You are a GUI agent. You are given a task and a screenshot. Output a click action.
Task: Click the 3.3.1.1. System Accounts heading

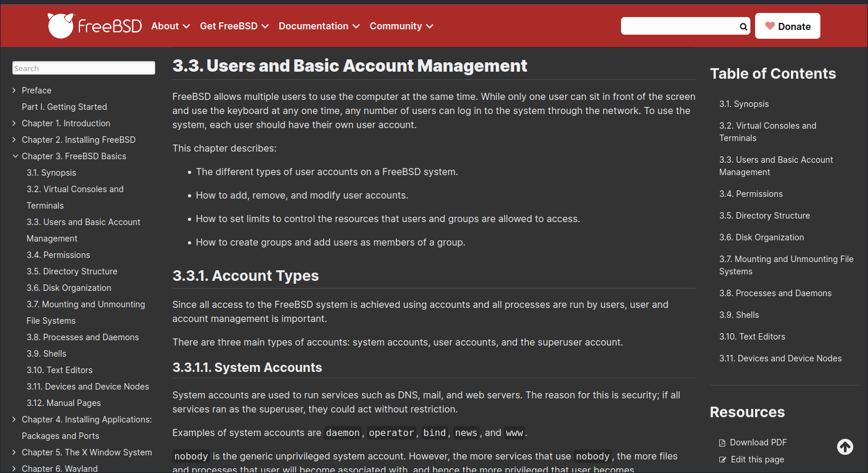pos(247,367)
